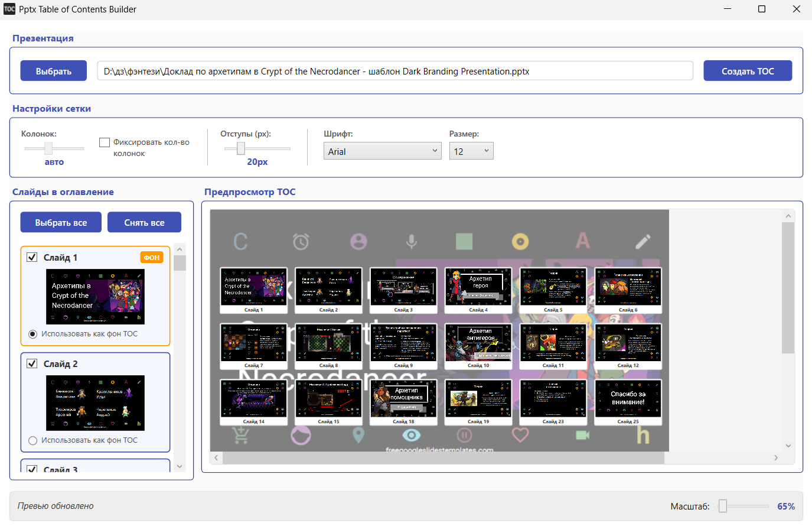Click the Слайд 4 Архетип героя preview tile
Screen dimensions: 812x529
click(x=478, y=290)
